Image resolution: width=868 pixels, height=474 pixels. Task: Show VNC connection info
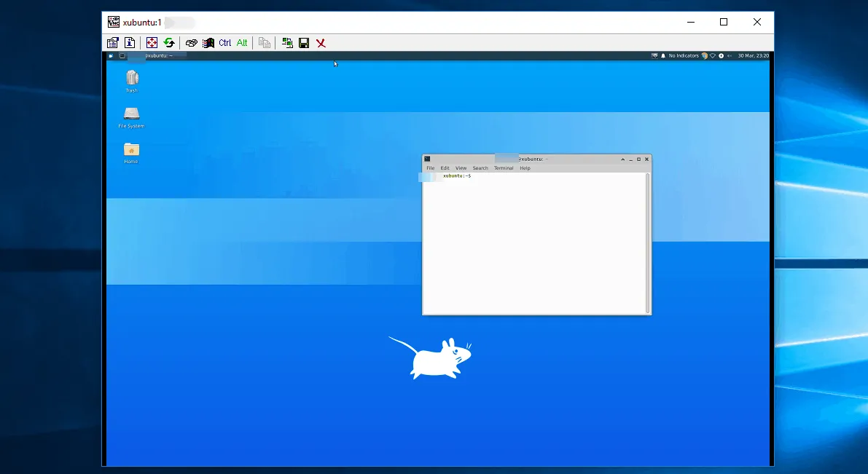(130, 42)
